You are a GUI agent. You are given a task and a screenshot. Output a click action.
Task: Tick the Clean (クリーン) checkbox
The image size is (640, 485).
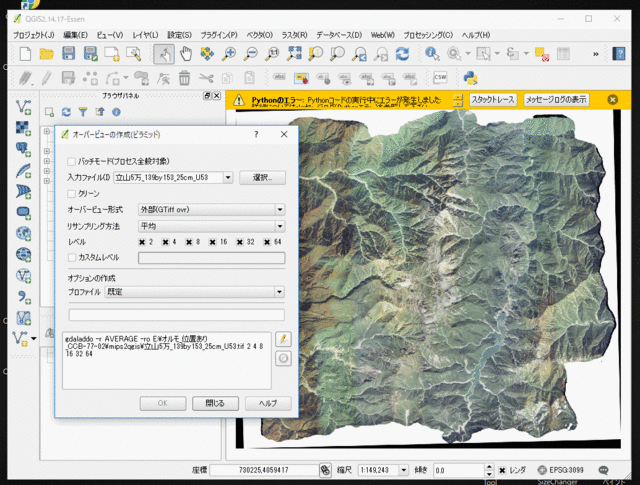pyautogui.click(x=71, y=194)
